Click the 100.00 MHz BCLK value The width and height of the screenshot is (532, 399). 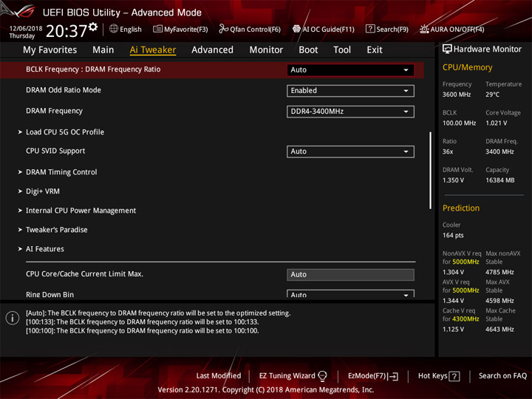tap(459, 123)
